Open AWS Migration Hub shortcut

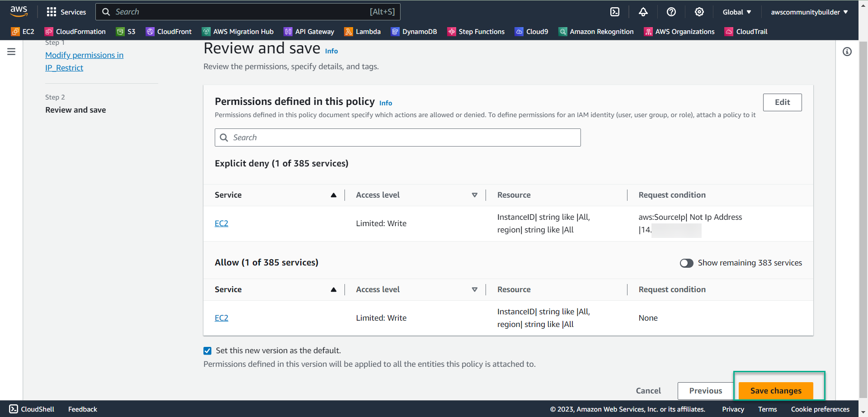(x=238, y=32)
